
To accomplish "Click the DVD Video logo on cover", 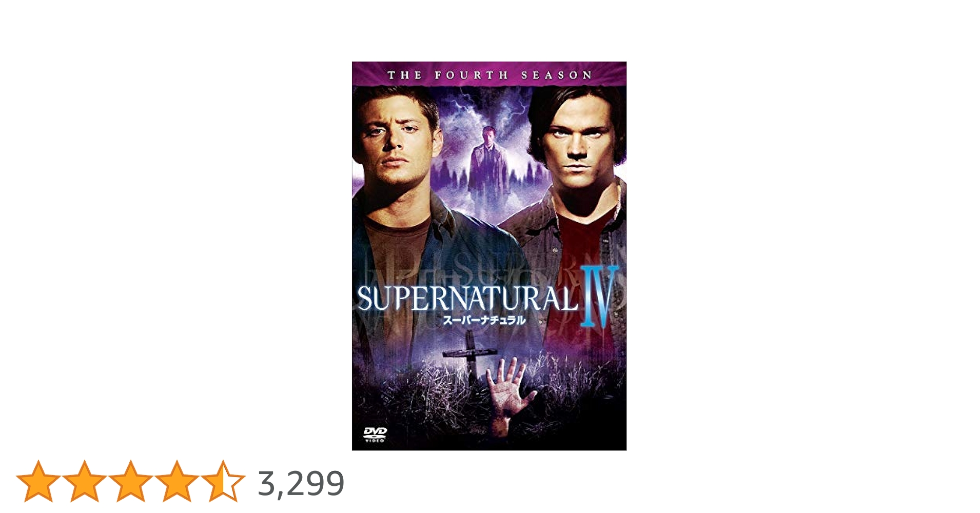I will [x=375, y=435].
